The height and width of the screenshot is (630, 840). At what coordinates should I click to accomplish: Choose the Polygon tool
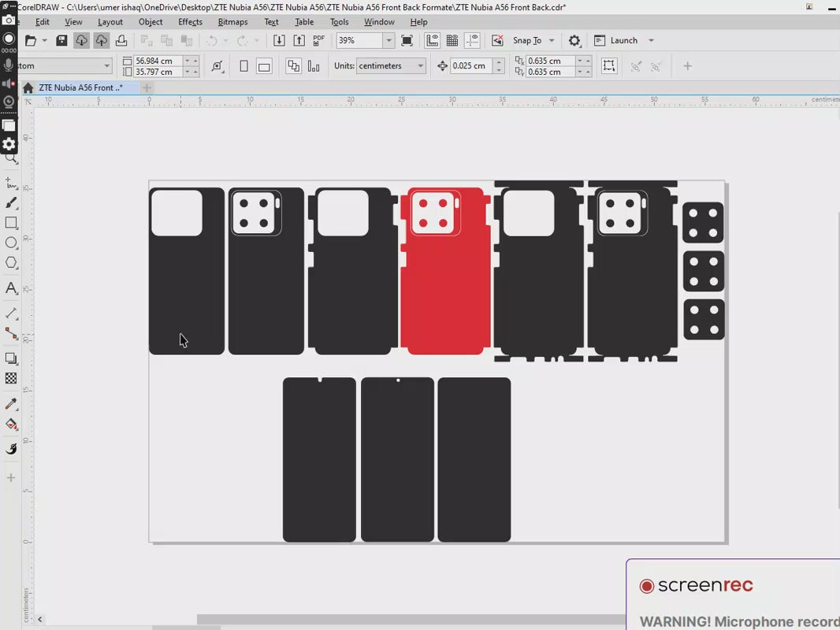pos(11,263)
